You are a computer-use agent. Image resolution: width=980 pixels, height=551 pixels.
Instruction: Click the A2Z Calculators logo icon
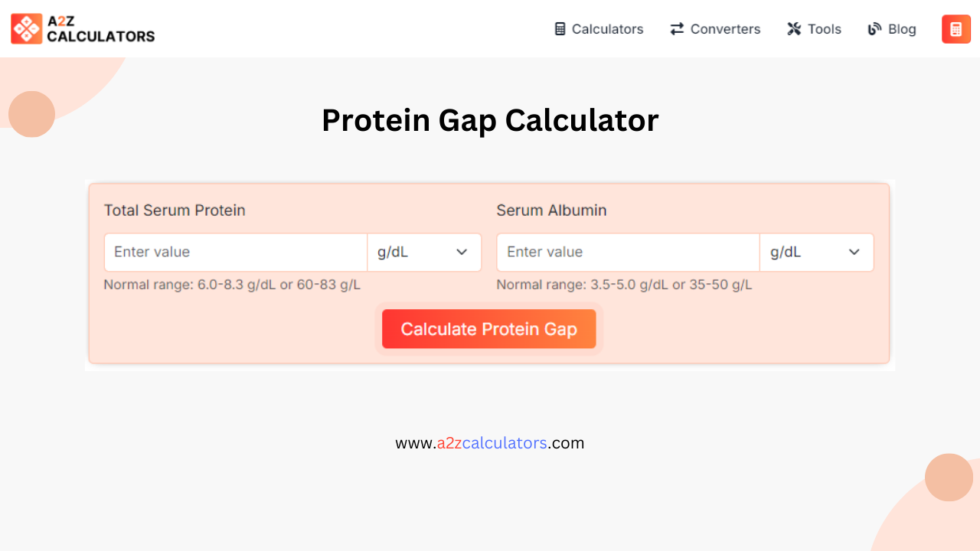[27, 29]
